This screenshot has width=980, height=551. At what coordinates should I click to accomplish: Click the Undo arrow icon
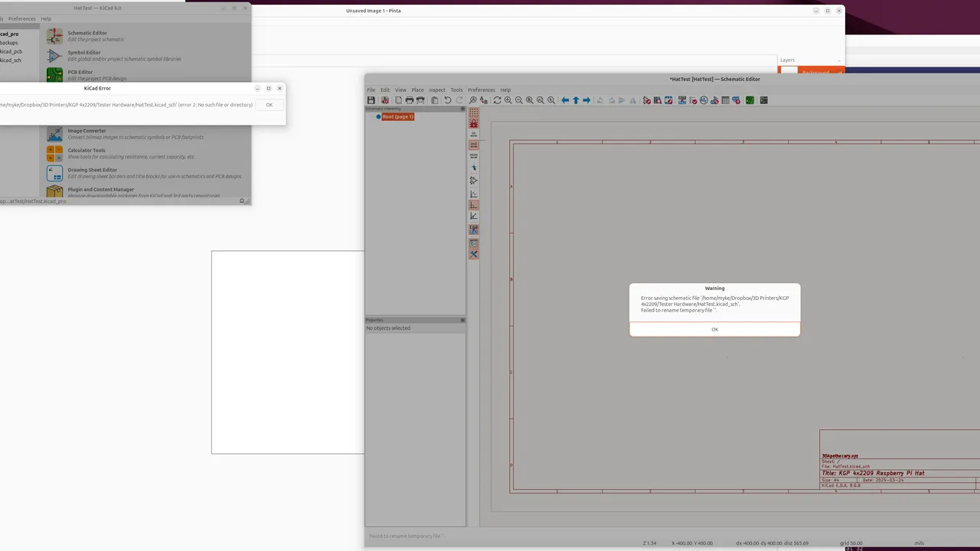tap(447, 100)
